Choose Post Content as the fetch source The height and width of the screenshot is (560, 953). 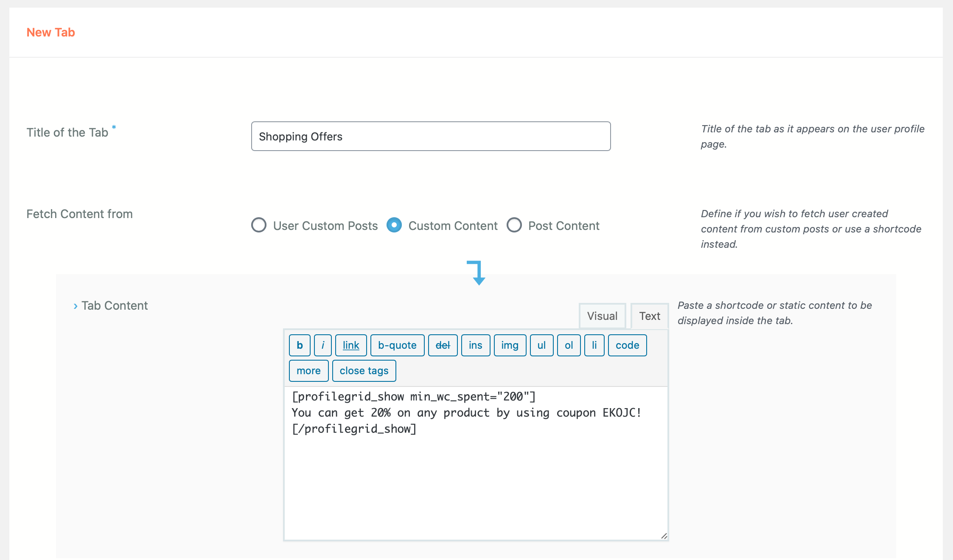click(515, 225)
